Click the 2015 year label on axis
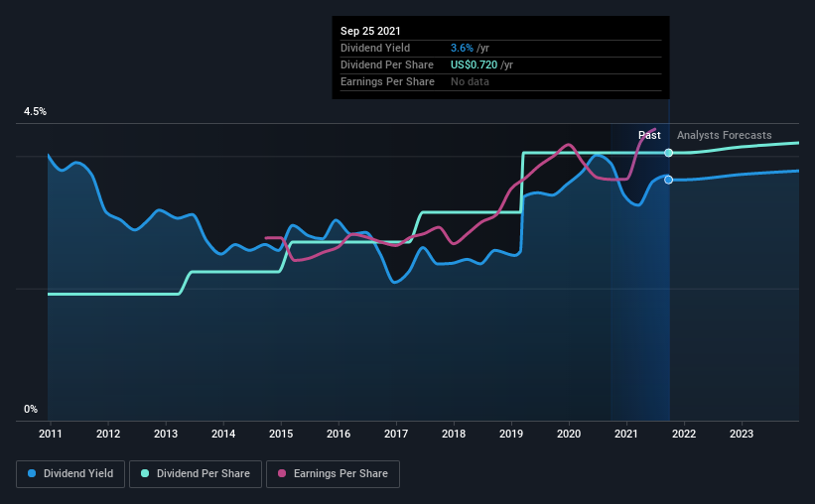This screenshot has height=504, width=815. [281, 434]
